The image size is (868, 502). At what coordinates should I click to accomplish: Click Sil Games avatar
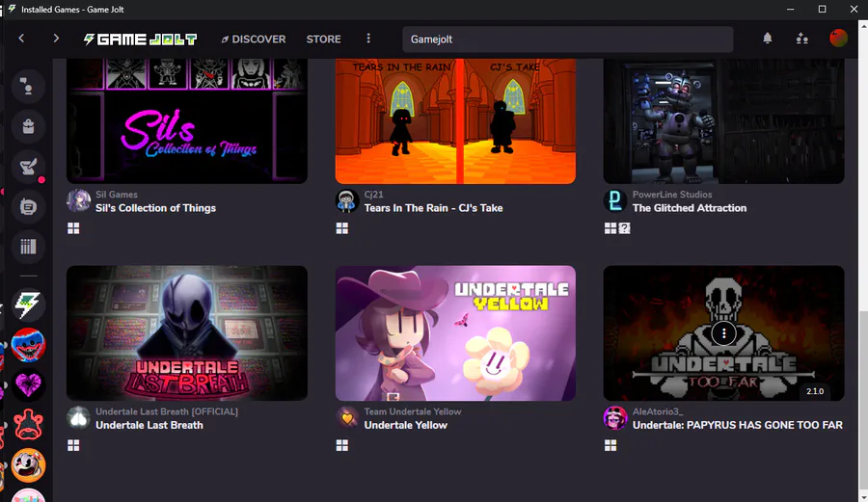(x=79, y=200)
